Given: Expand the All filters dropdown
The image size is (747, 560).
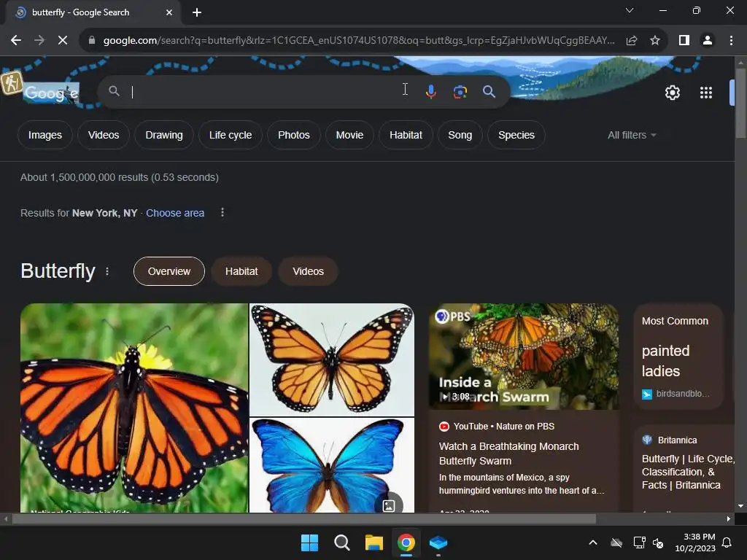Looking at the screenshot, I should pyautogui.click(x=632, y=135).
